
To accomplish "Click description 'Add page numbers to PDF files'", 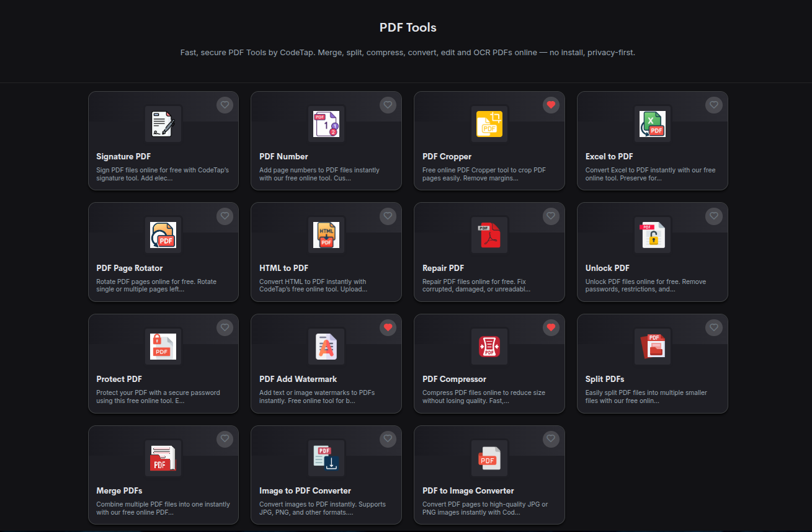I will [x=319, y=174].
